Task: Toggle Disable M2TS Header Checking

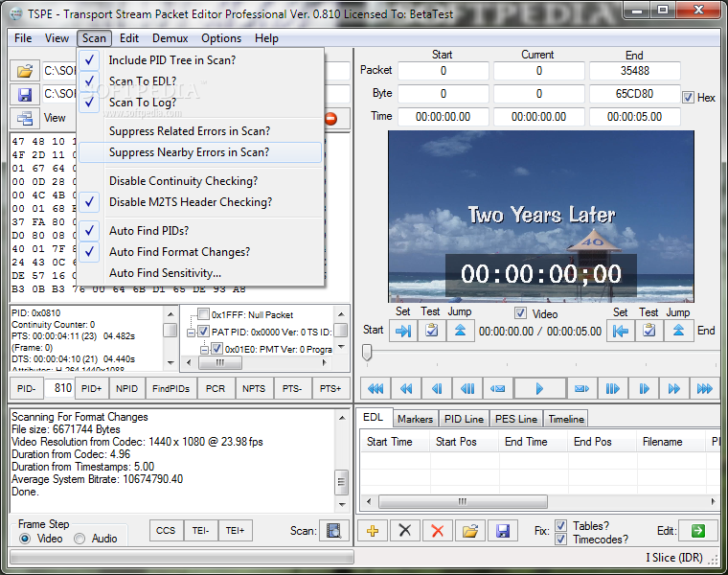Action: pyautogui.click(x=200, y=202)
